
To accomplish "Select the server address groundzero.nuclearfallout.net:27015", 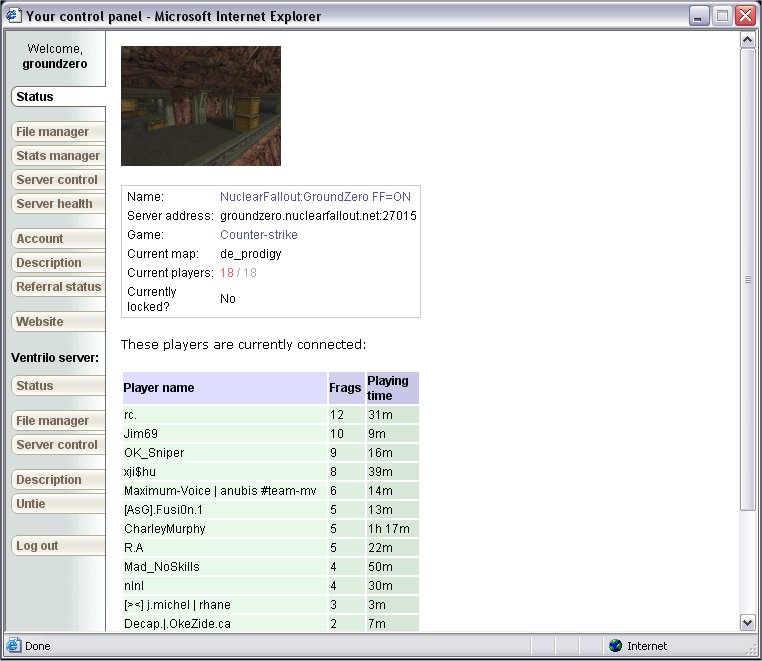I will (x=318, y=215).
